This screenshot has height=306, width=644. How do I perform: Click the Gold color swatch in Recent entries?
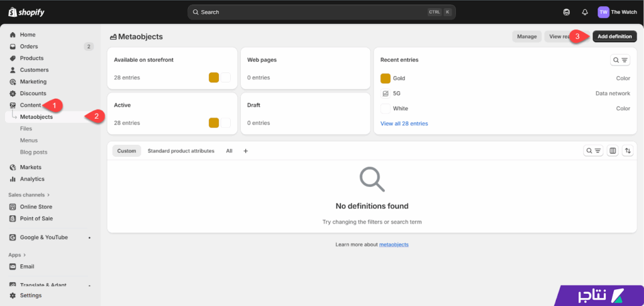click(386, 78)
